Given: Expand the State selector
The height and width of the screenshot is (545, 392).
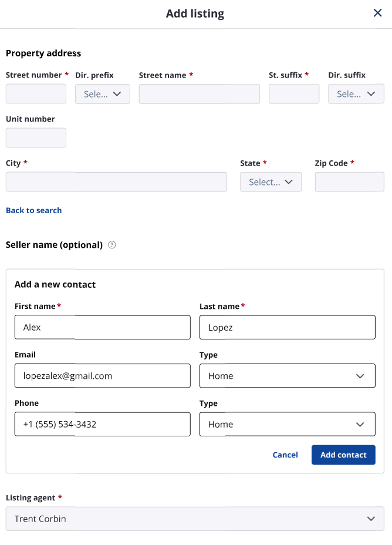Looking at the screenshot, I should [x=271, y=182].
